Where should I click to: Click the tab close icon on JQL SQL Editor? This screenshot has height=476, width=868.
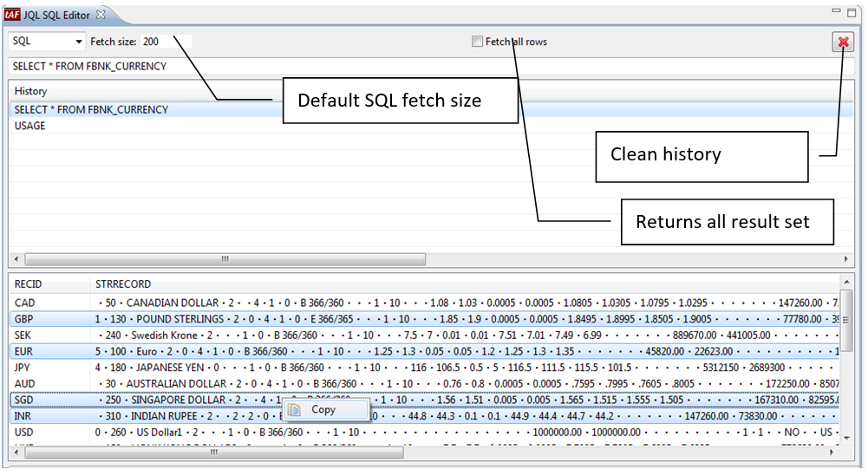coord(101,15)
